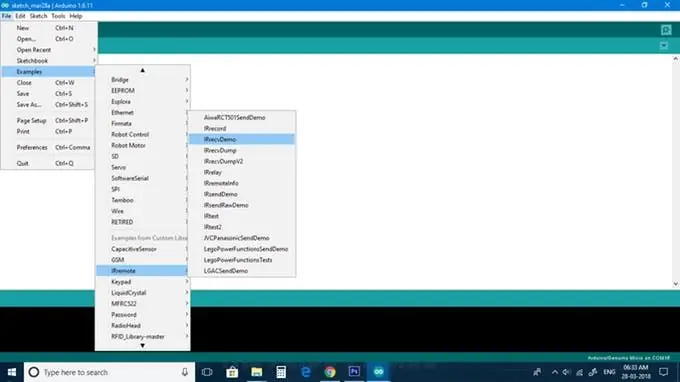Launch Google Chrome from the taskbar
This screenshot has width=680, height=382.
(x=330, y=372)
